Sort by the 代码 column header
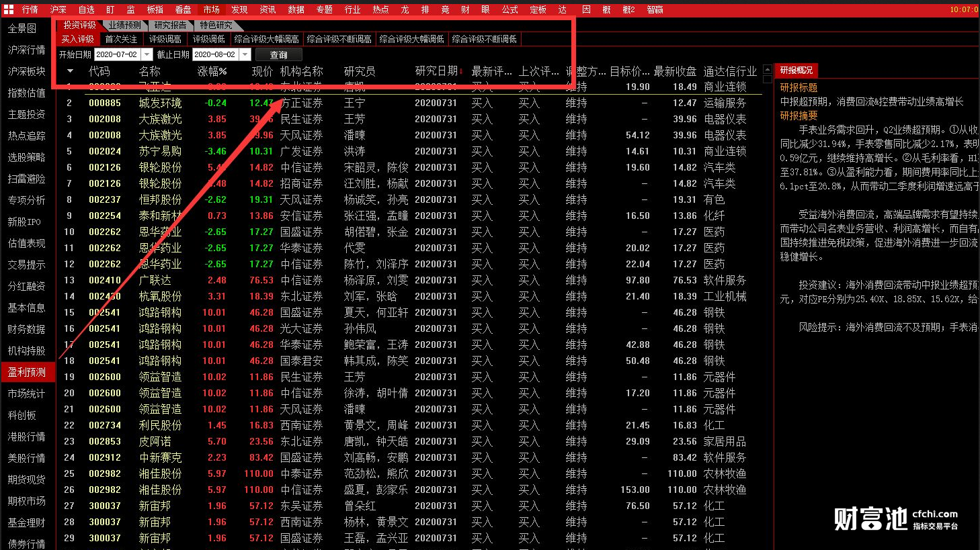Viewport: 980px width, 550px height. (x=99, y=71)
